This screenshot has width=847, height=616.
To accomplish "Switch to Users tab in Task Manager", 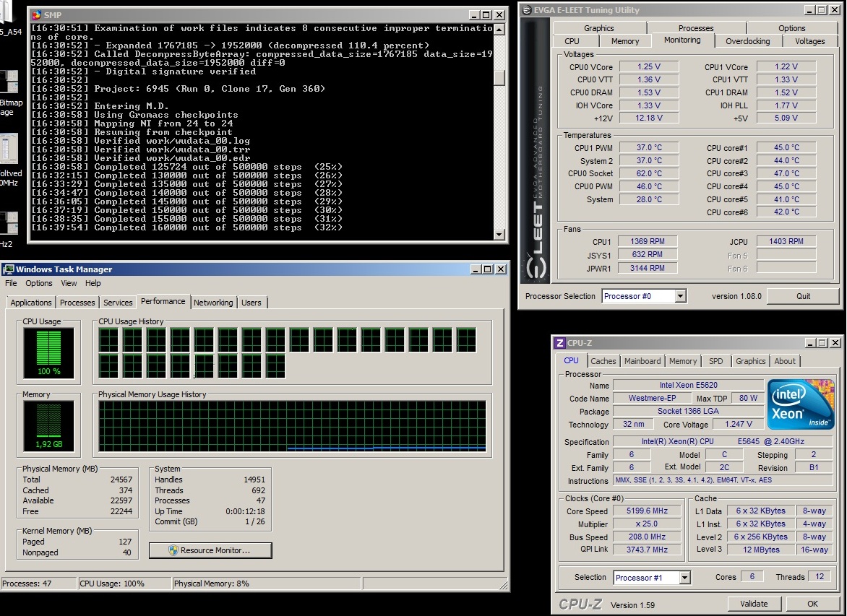I will click(x=251, y=303).
